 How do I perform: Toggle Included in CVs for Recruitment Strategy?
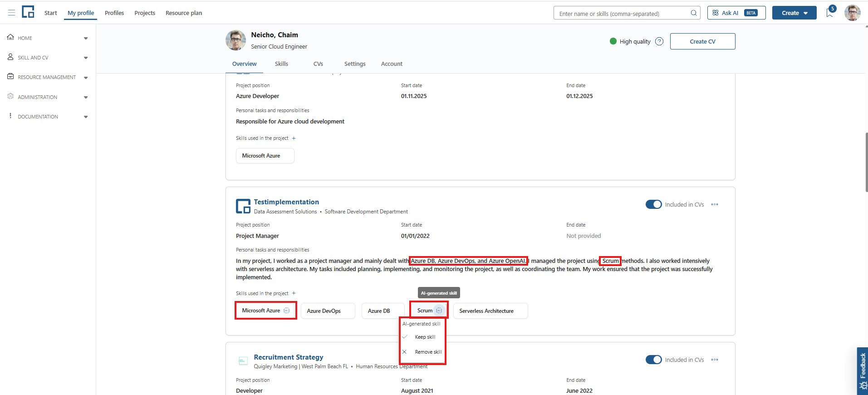click(654, 360)
